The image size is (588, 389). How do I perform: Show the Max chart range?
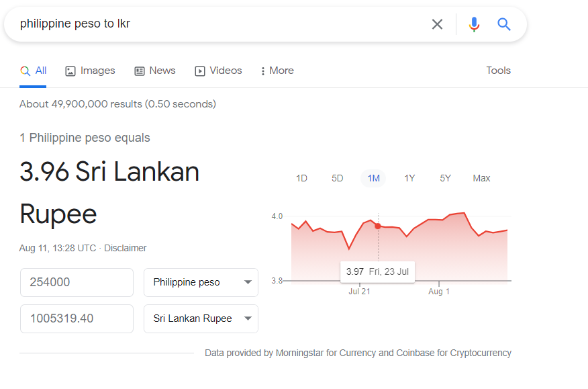[481, 178]
